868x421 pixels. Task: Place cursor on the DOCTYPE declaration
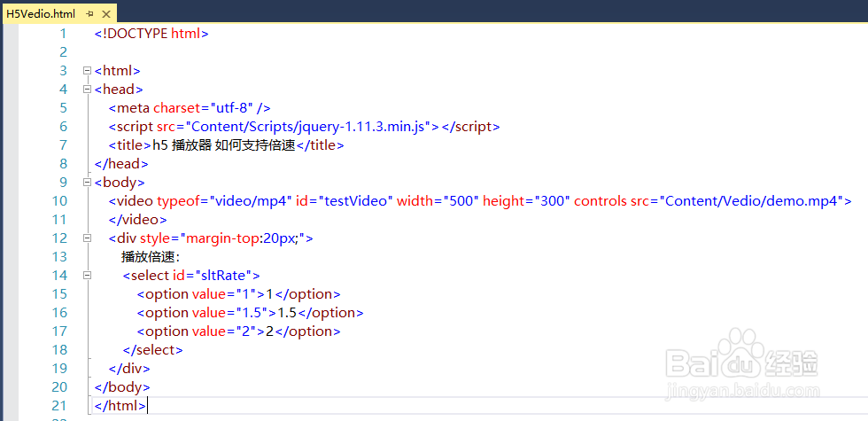pyautogui.click(x=151, y=34)
